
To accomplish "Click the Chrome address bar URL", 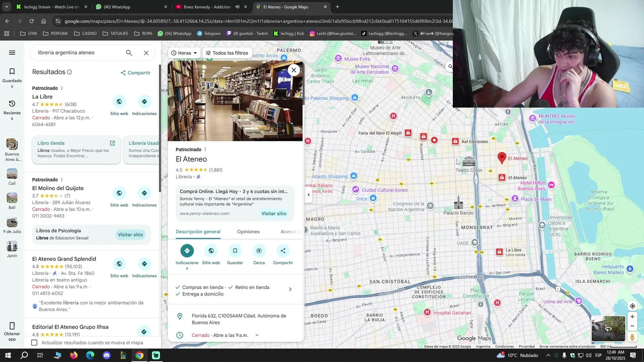I will pyautogui.click(x=257, y=21).
